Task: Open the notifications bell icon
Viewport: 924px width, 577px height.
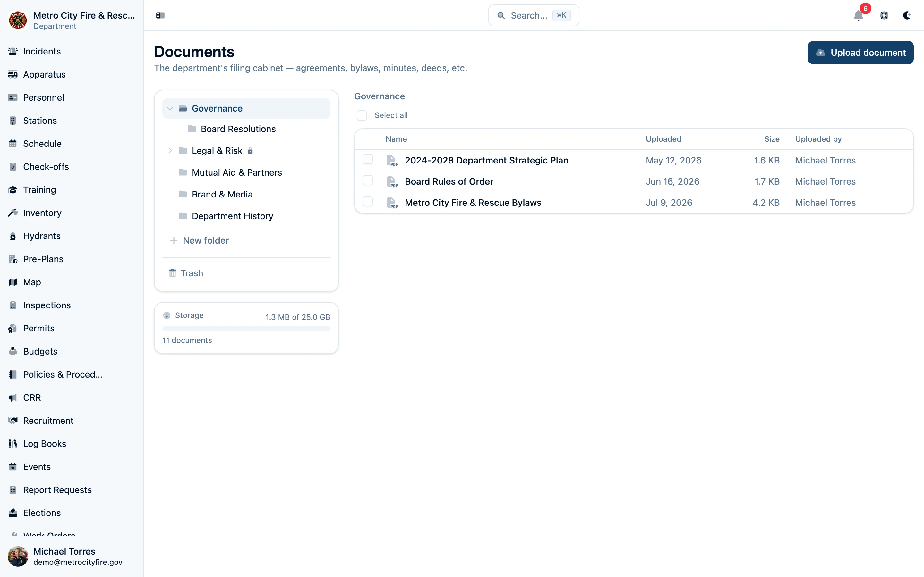Action: click(x=858, y=15)
